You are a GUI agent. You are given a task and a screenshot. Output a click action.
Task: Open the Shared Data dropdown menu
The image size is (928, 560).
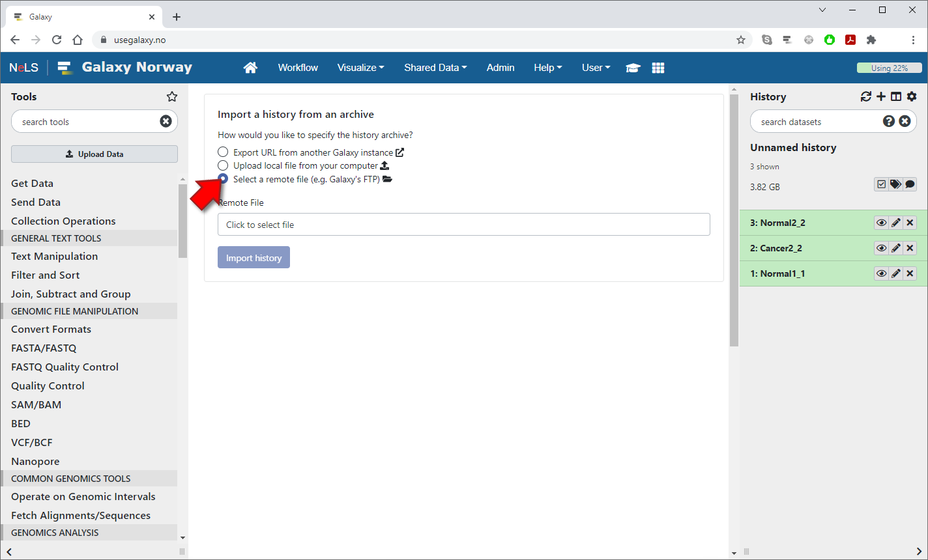tap(435, 68)
